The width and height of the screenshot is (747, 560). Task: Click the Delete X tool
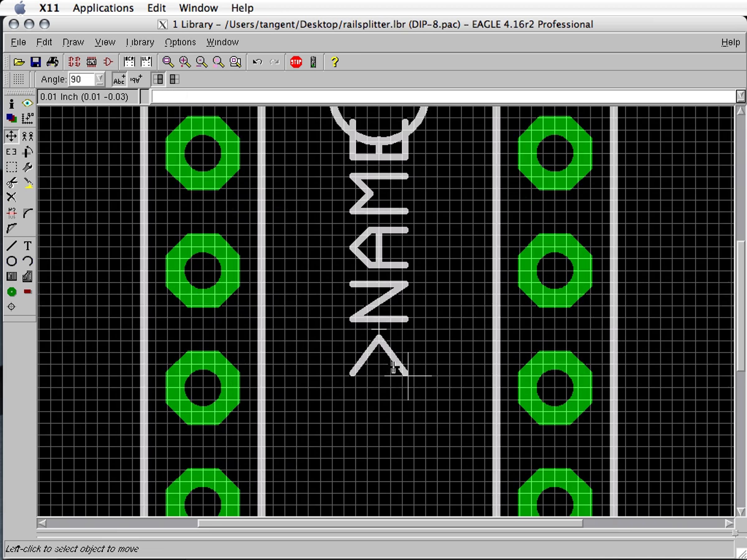pyautogui.click(x=12, y=197)
